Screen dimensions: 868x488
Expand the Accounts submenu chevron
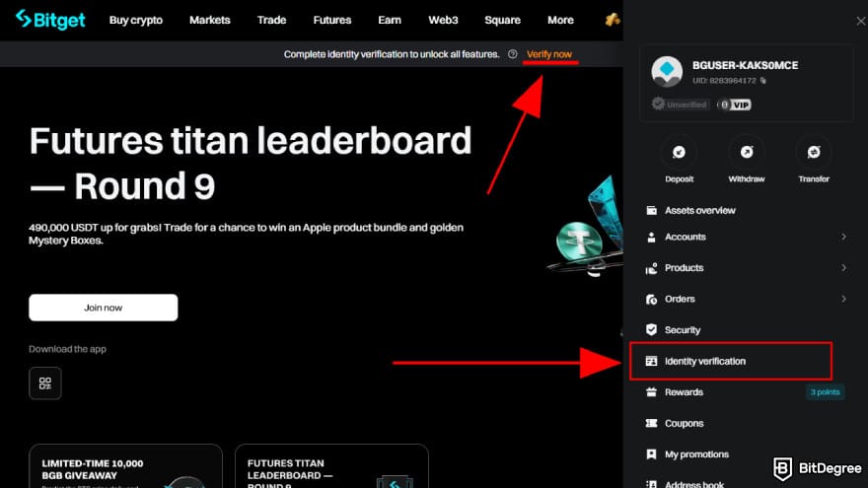[843, 237]
